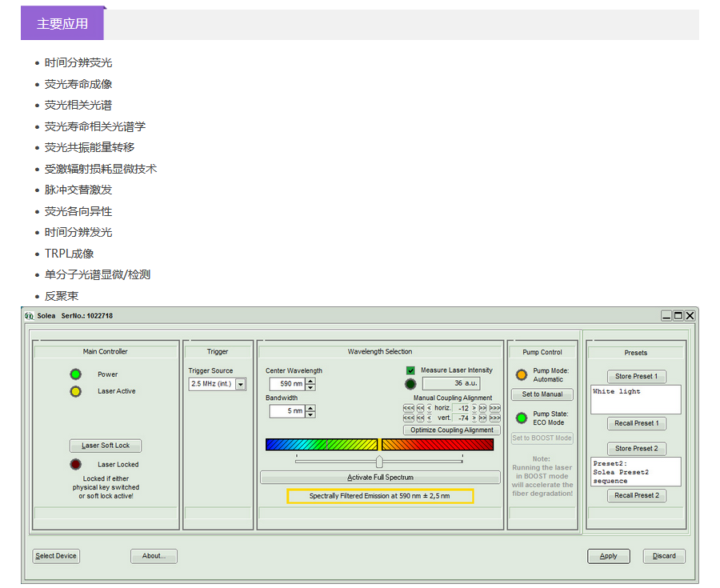Click the wavelength slider handle
720x588 pixels.
(x=379, y=462)
